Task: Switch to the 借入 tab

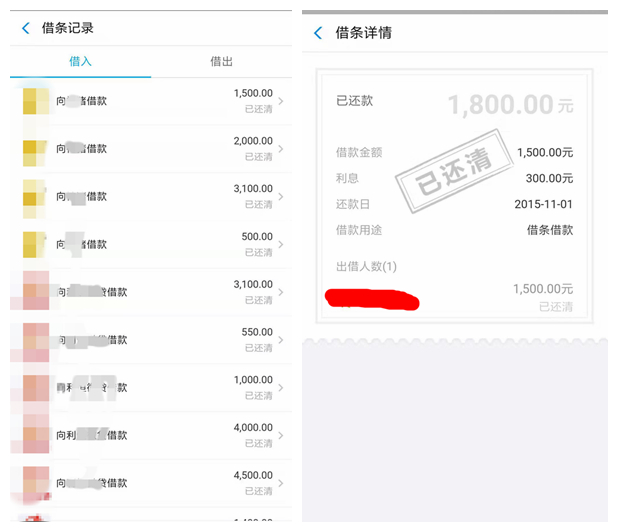Action: (x=80, y=62)
